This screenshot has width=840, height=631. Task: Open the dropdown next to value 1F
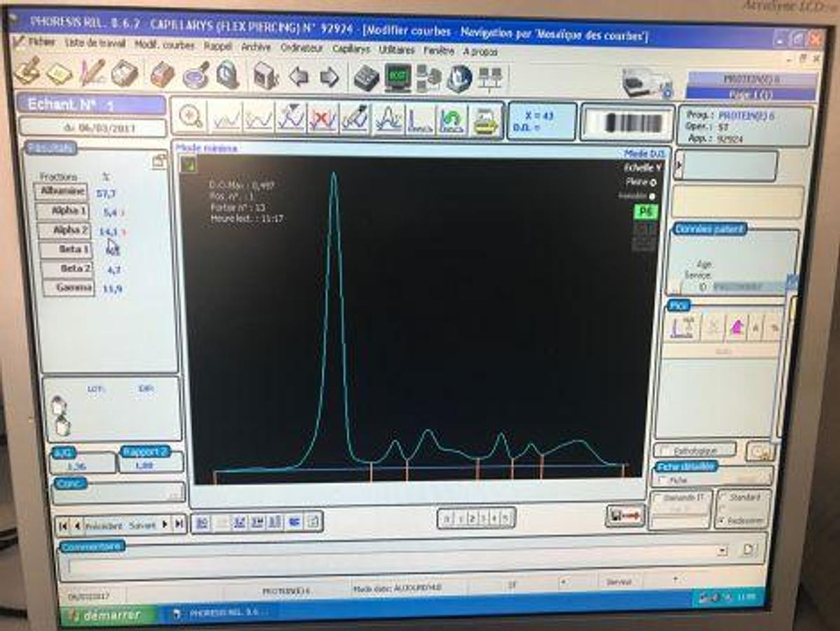pos(562,582)
